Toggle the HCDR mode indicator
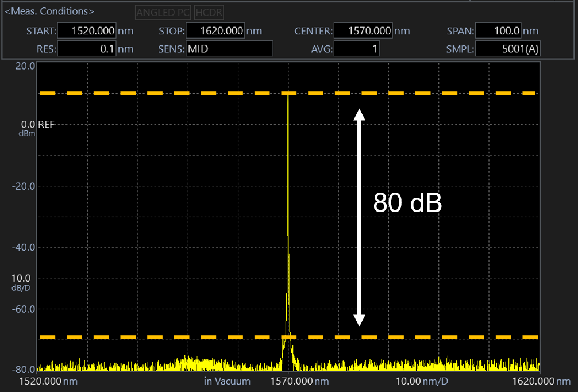 [x=209, y=12]
